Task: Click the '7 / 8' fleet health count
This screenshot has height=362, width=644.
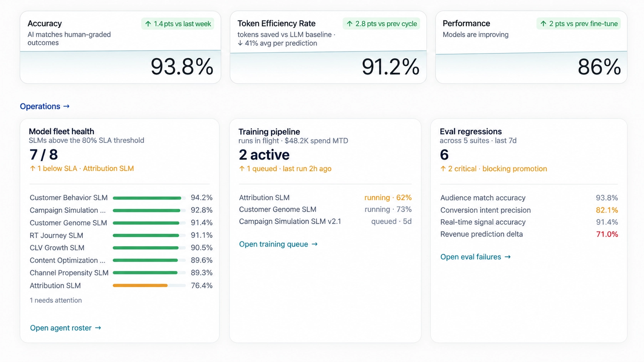Action: [x=44, y=155]
